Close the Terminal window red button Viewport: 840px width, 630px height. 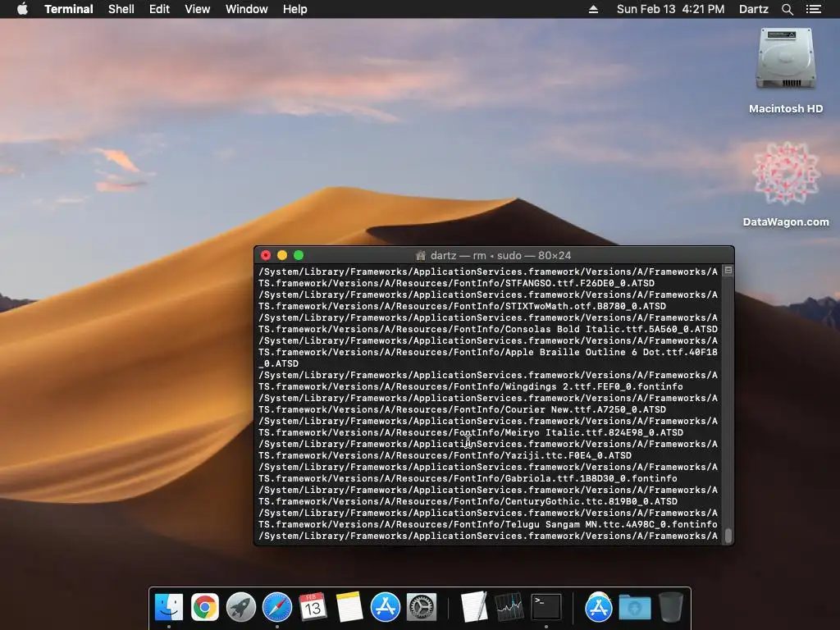pyautogui.click(x=266, y=256)
